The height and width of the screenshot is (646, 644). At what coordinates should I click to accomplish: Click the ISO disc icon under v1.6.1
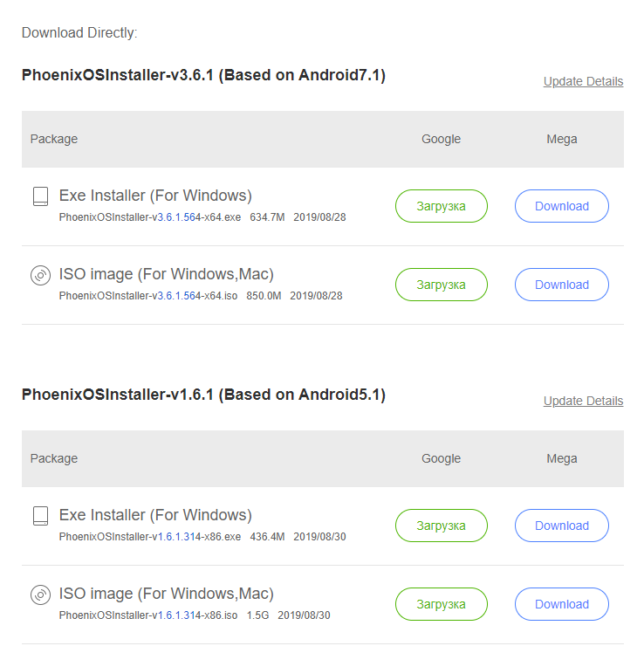point(40,594)
